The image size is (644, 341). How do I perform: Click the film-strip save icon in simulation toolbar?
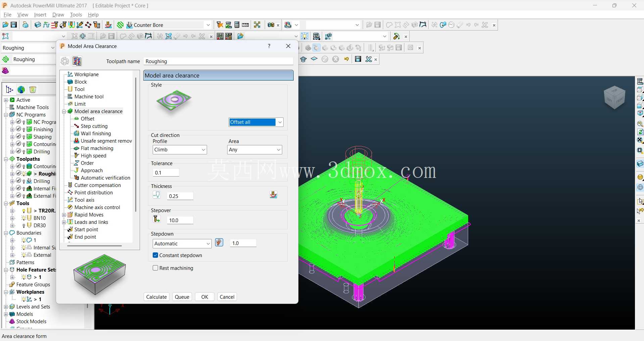pyautogui.click(x=399, y=48)
